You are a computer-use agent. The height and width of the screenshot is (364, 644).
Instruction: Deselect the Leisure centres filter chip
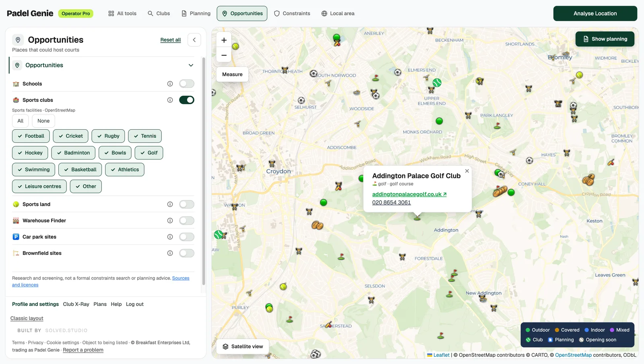coord(39,186)
